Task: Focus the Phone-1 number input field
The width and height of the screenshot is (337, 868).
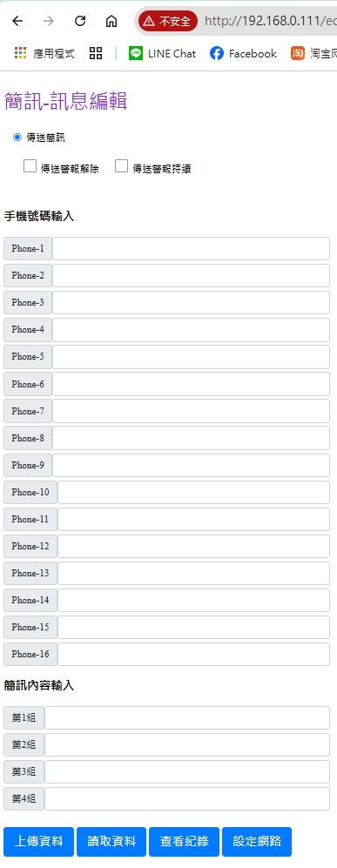Action: click(191, 248)
